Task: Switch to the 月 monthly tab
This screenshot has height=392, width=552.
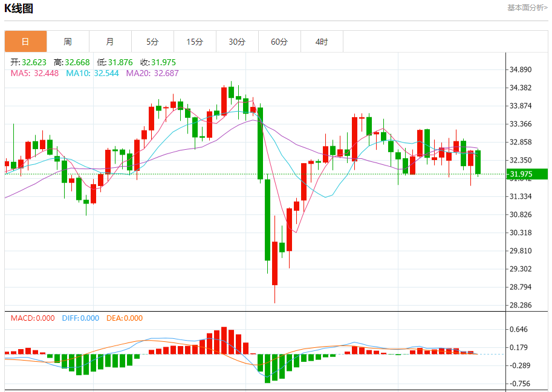Action: 110,42
